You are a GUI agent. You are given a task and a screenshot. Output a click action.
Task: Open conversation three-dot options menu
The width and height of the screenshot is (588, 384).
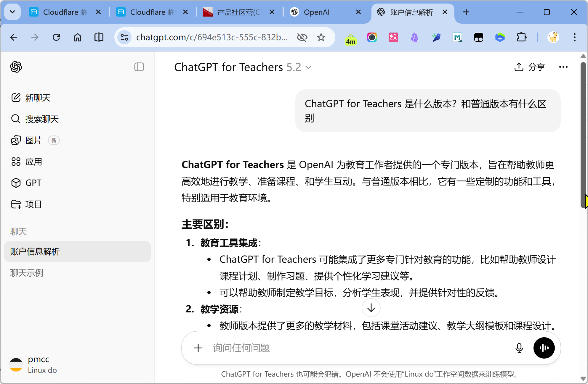563,67
